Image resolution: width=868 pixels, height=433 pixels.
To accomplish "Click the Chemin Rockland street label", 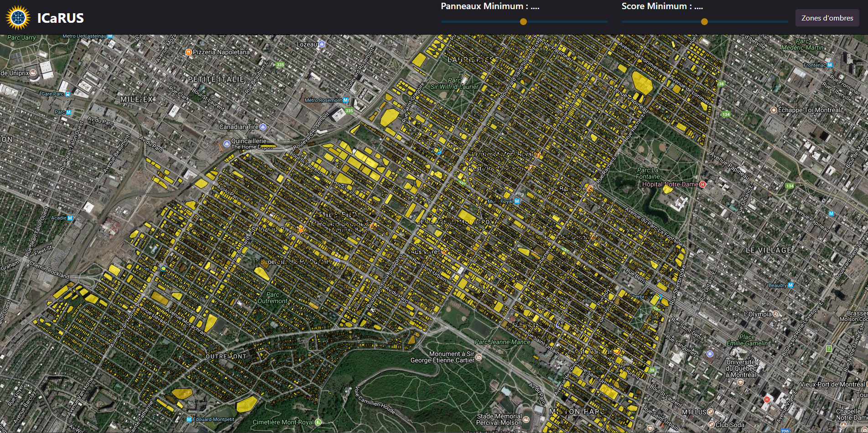I will pos(49,270).
